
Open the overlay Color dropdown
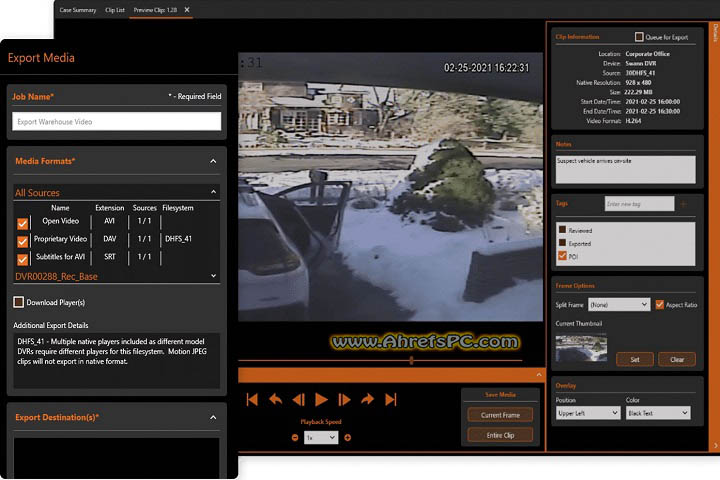click(x=658, y=413)
